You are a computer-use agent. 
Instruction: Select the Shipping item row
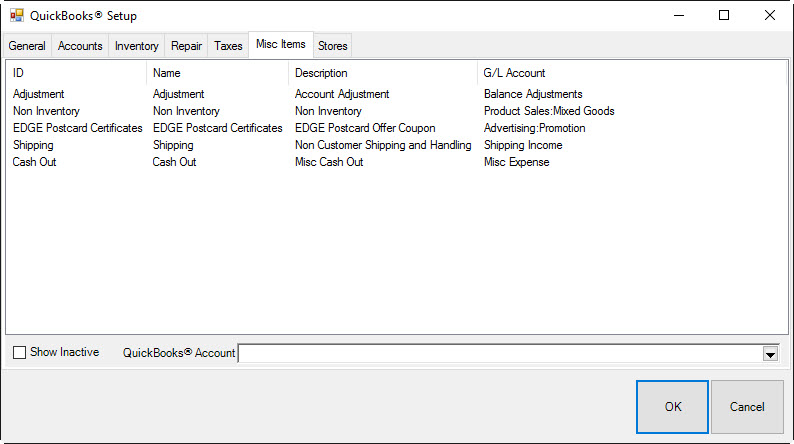point(34,145)
